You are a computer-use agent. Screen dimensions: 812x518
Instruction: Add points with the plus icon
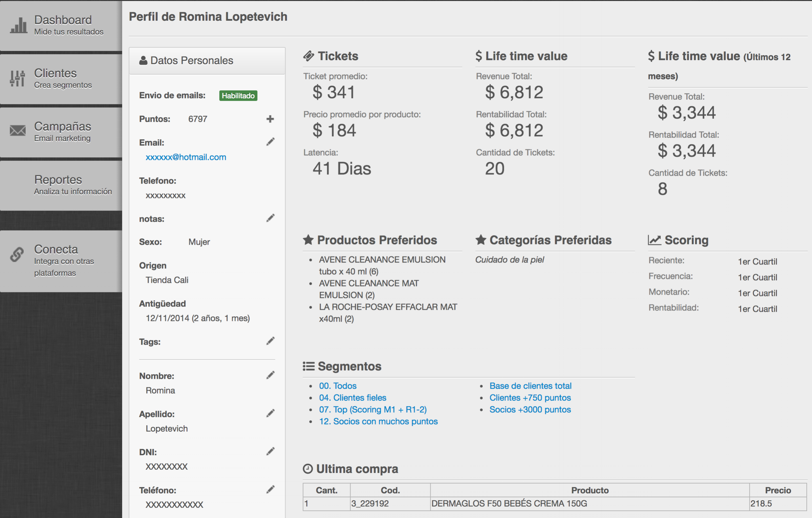pyautogui.click(x=270, y=119)
